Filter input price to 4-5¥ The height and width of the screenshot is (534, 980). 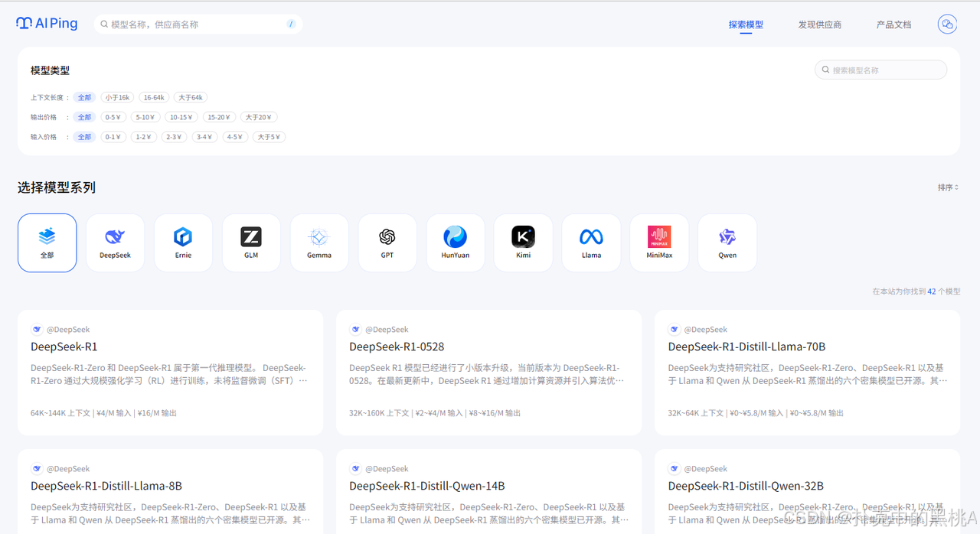coord(236,137)
